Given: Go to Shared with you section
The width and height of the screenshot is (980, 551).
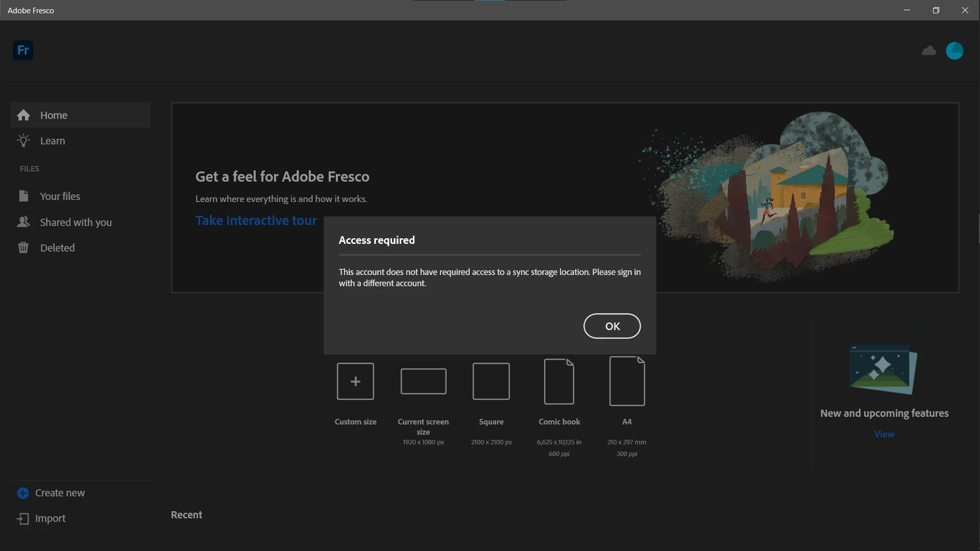Looking at the screenshot, I should 76,222.
